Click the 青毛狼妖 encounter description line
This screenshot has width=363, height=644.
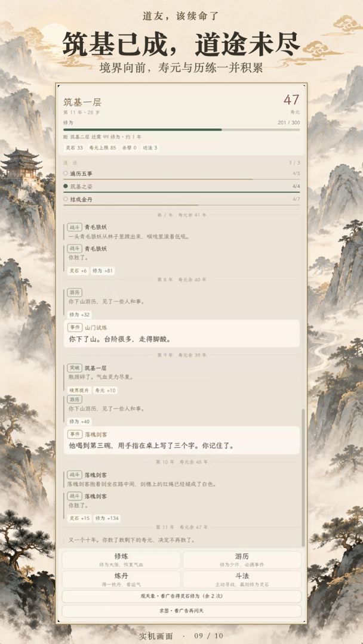coord(128,237)
